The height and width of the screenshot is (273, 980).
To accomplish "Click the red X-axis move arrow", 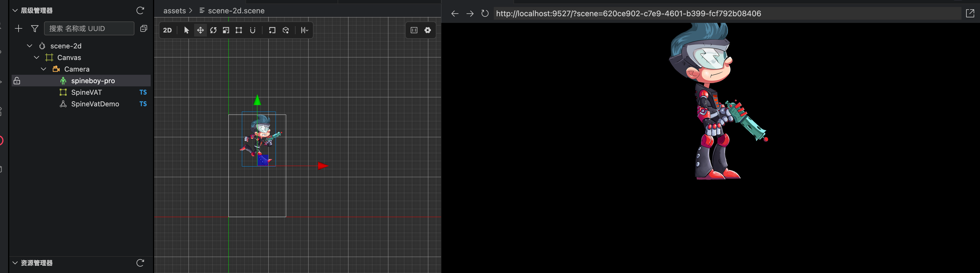I will point(323,166).
